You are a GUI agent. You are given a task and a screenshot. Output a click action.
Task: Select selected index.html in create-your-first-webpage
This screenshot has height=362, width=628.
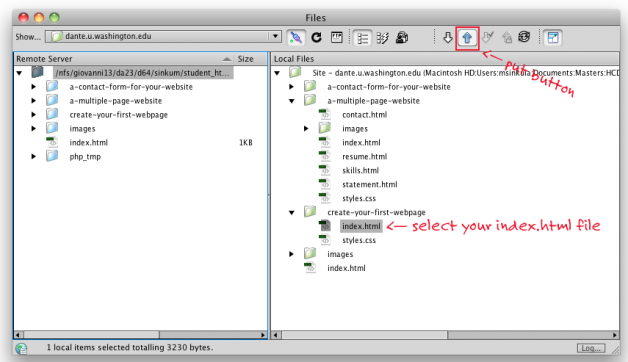point(361,226)
